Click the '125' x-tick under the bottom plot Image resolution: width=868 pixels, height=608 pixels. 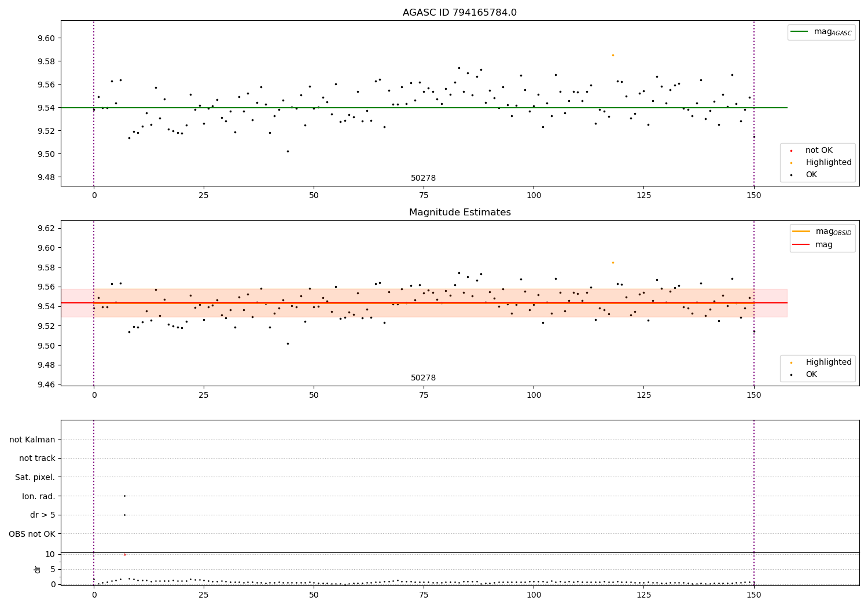pyautogui.click(x=644, y=595)
